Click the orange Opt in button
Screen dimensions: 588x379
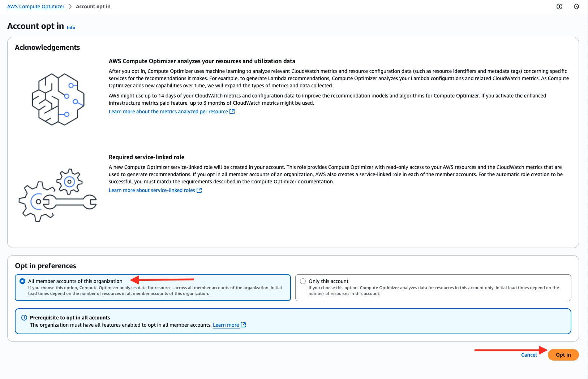point(563,355)
